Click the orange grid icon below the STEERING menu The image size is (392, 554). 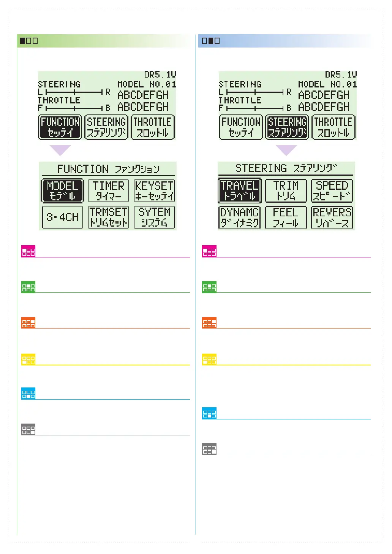209,323
